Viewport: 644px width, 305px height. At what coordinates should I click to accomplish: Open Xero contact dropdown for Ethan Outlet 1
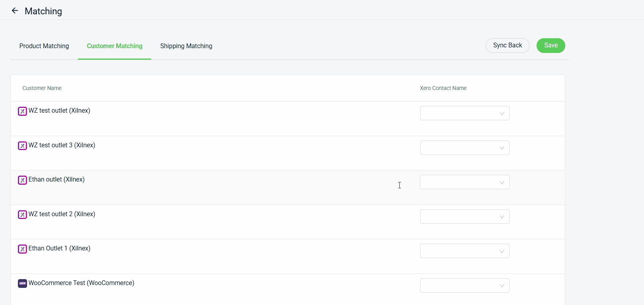[464, 251]
